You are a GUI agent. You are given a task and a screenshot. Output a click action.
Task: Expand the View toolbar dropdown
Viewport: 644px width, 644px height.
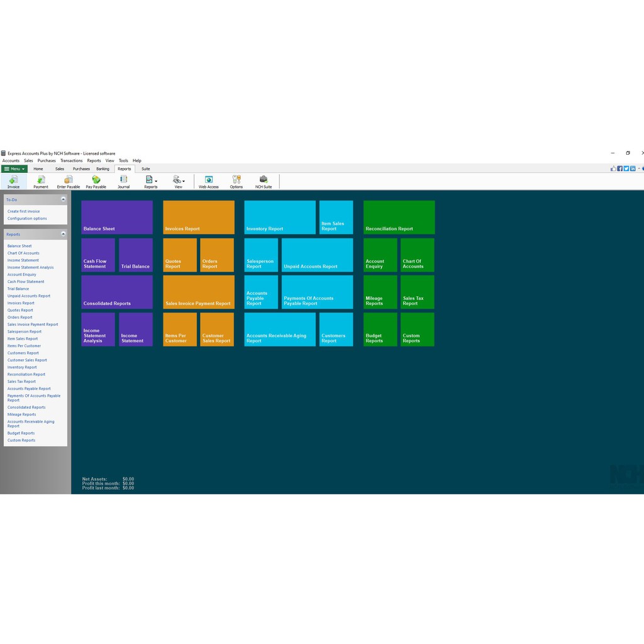[179, 181]
